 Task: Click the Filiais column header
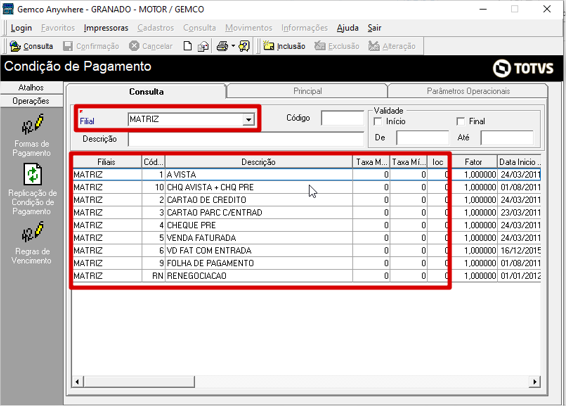point(106,162)
